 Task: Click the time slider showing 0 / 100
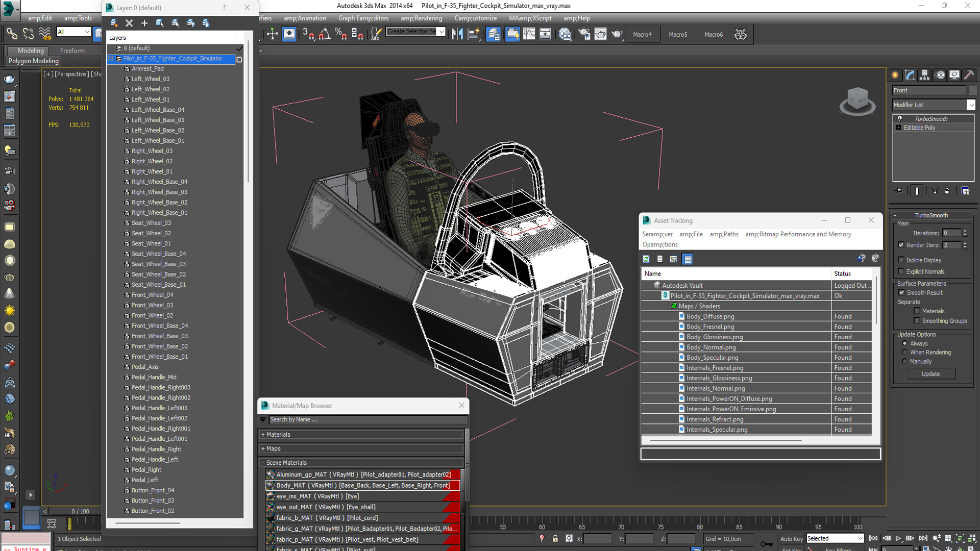pos(81,511)
